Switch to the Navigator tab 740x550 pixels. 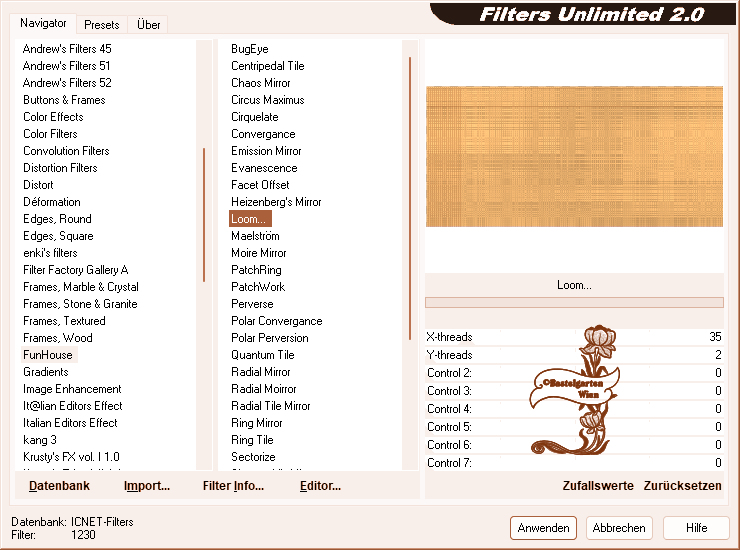point(43,23)
